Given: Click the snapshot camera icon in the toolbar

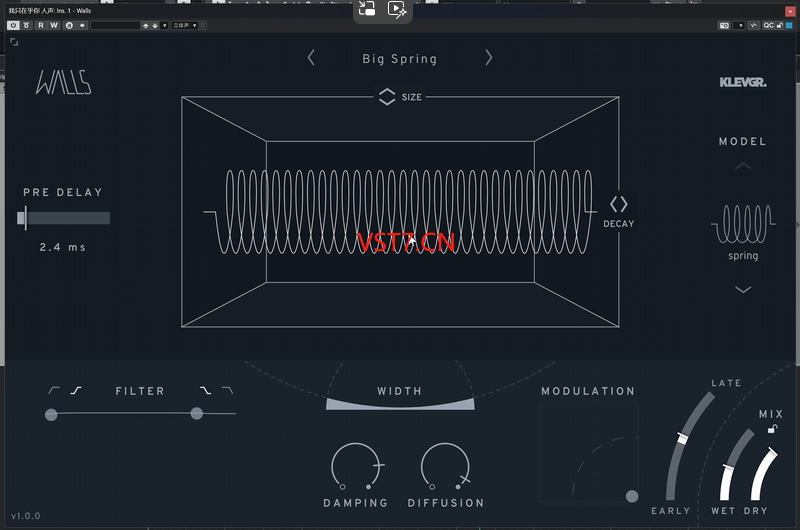Looking at the screenshot, I should point(724,25).
